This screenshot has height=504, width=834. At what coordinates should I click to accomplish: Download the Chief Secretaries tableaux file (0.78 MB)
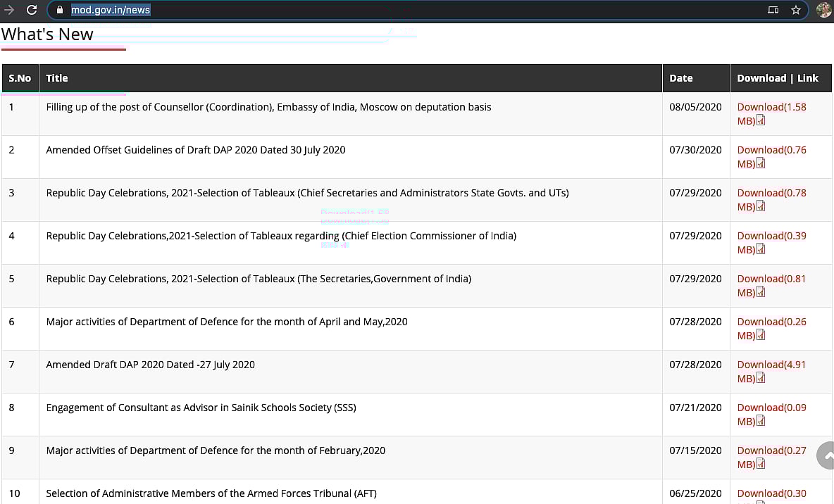[x=771, y=193]
